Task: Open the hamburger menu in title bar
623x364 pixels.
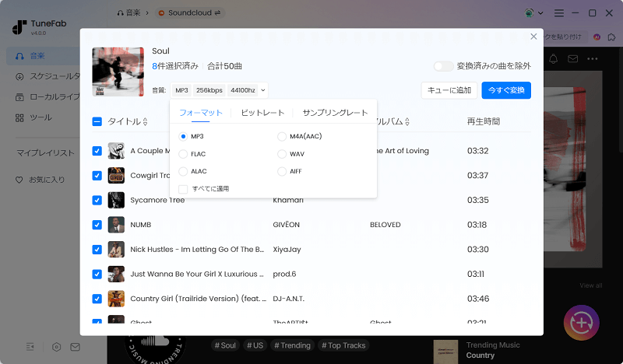Action: tap(559, 13)
